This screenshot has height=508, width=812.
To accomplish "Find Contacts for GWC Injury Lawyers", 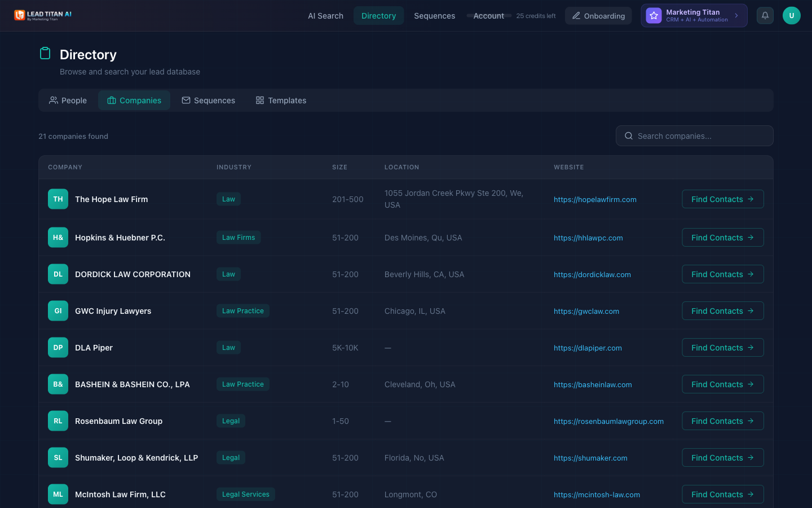I will click(x=722, y=310).
